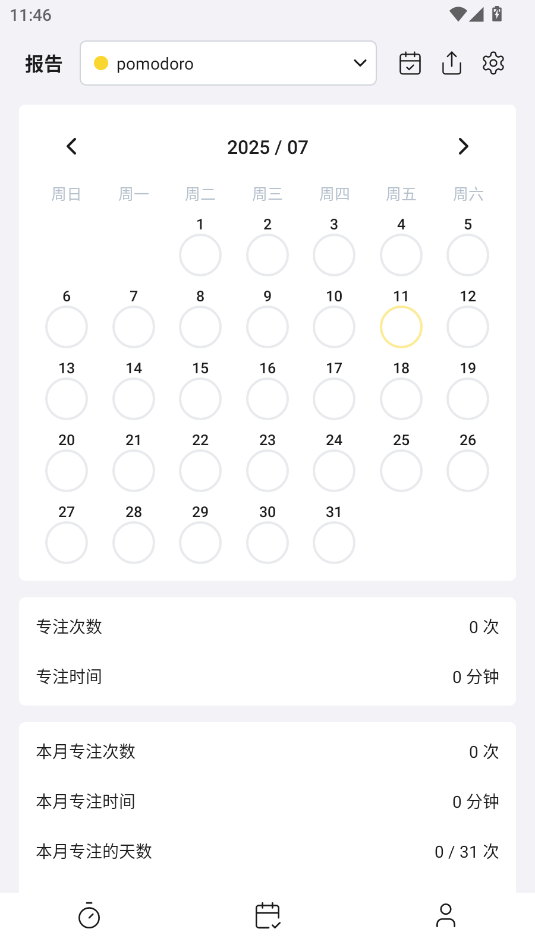Select day 31 circle in calendar
Viewport: 535px width, 951px height.
click(334, 543)
